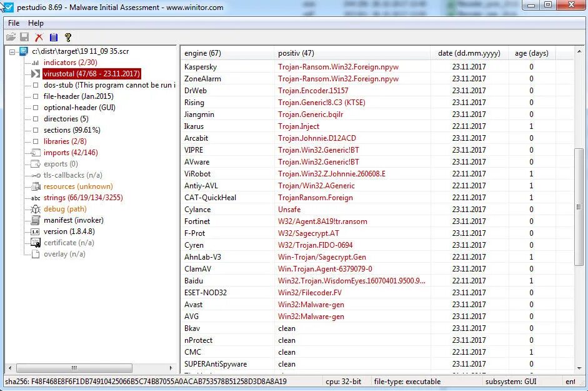Click the red X close-file toolbar icon
588x391 pixels.
point(39,37)
